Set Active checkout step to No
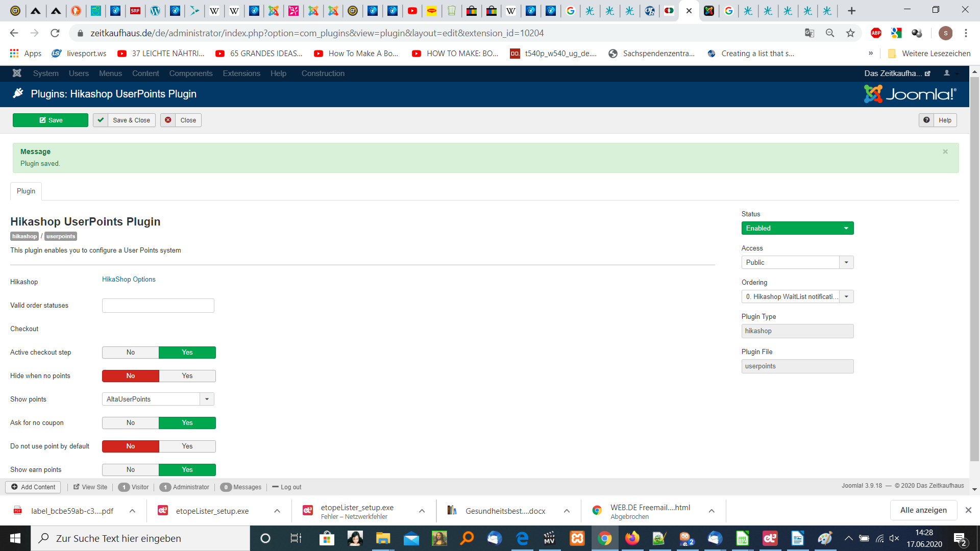This screenshot has height=551, width=980. tap(131, 353)
